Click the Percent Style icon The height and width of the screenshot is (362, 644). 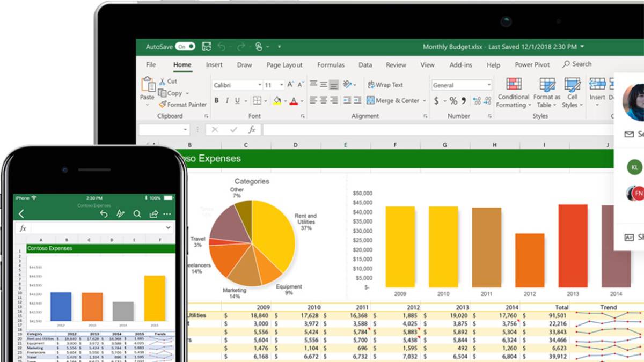[x=453, y=101]
